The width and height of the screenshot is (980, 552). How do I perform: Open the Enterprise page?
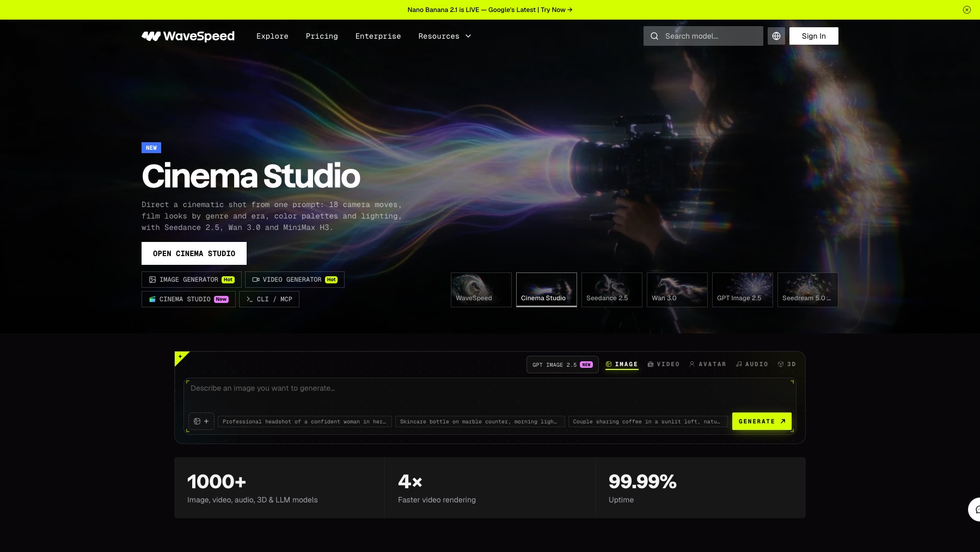[378, 36]
